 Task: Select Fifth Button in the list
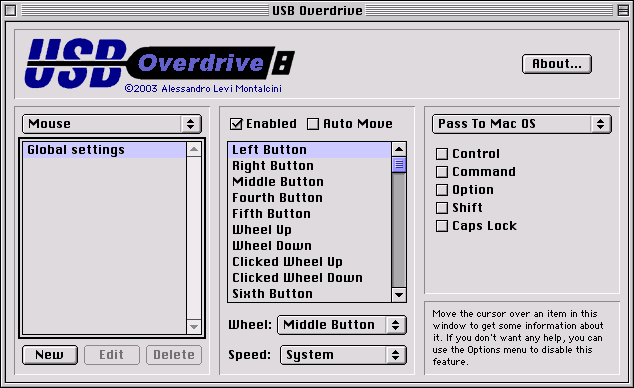(x=310, y=214)
